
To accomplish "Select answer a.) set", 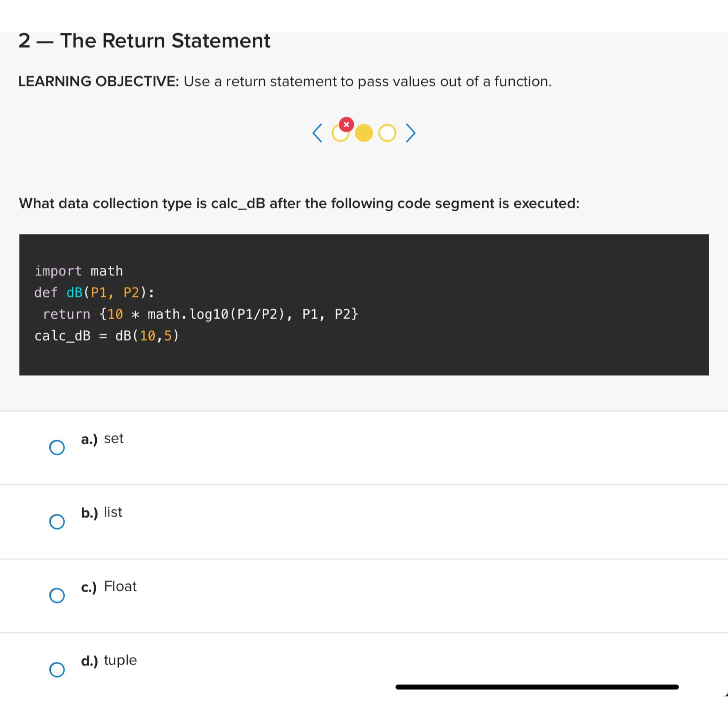I will (57, 447).
